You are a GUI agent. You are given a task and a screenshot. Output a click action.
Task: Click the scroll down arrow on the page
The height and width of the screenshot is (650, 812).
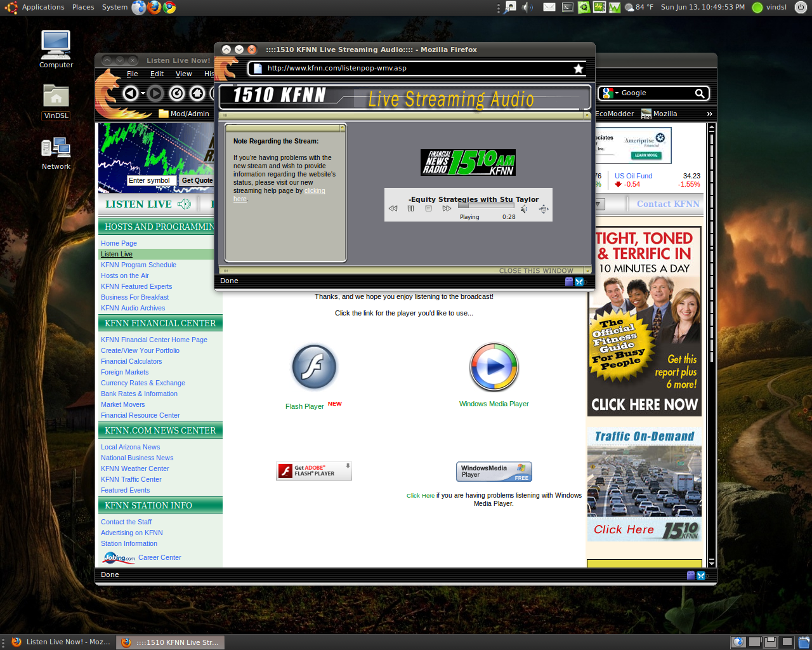(711, 562)
